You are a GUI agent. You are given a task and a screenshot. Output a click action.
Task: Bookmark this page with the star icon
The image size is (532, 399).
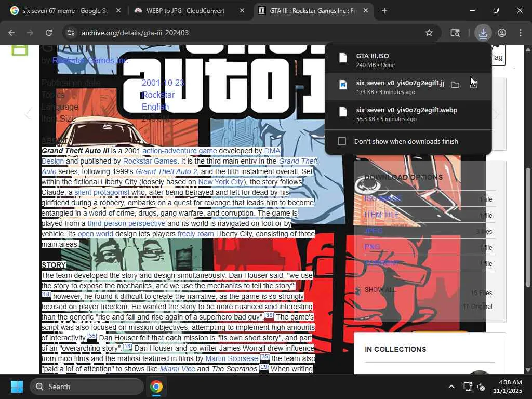pyautogui.click(x=429, y=33)
